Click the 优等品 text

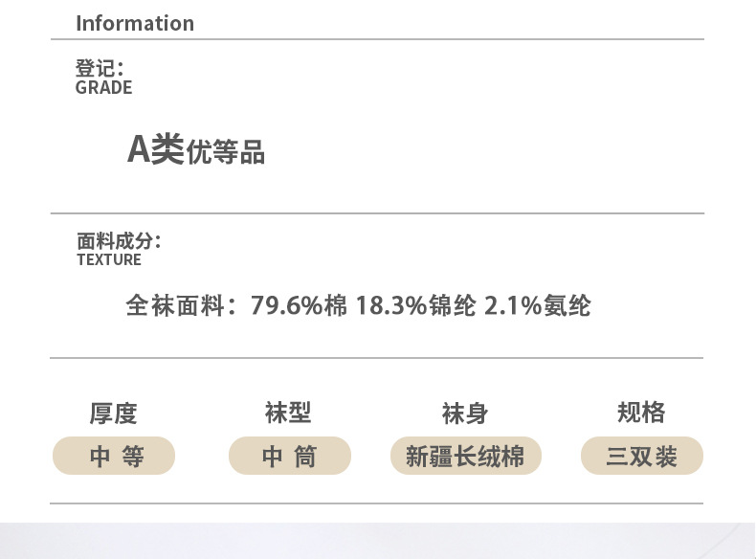(x=225, y=152)
